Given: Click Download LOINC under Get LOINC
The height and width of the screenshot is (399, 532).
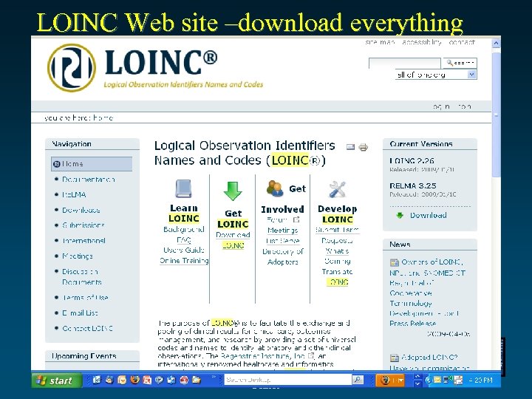Looking at the screenshot, I should pyautogui.click(x=233, y=240).
